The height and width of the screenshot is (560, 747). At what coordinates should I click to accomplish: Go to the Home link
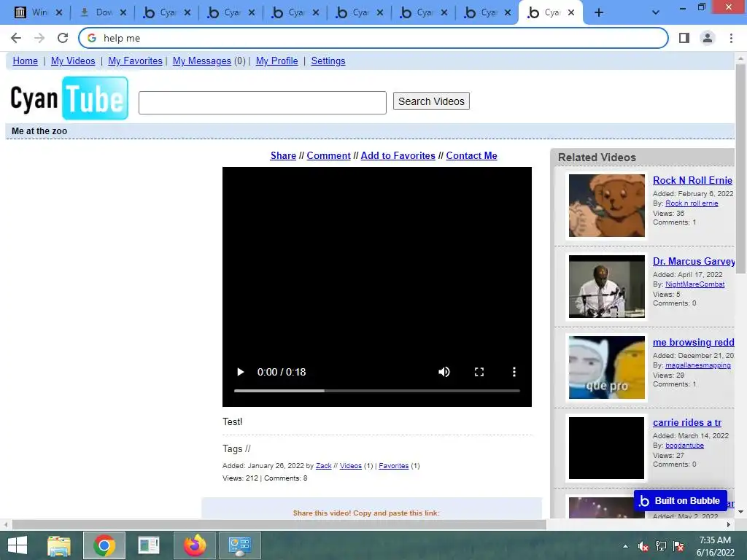tap(26, 61)
